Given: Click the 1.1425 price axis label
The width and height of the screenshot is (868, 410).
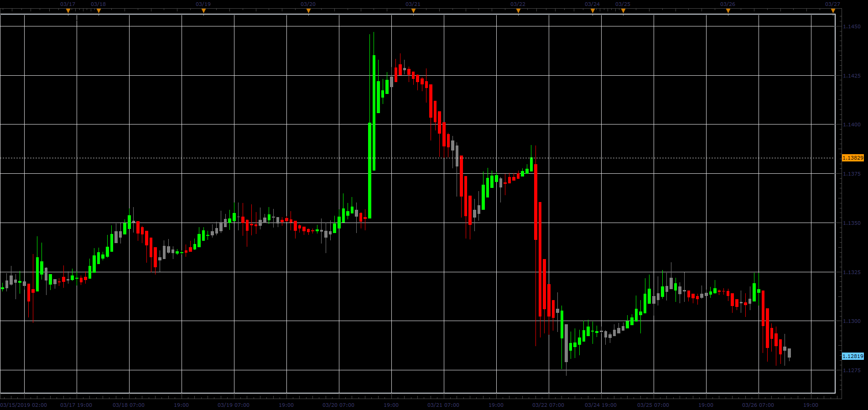Looking at the screenshot, I should tap(852, 76).
